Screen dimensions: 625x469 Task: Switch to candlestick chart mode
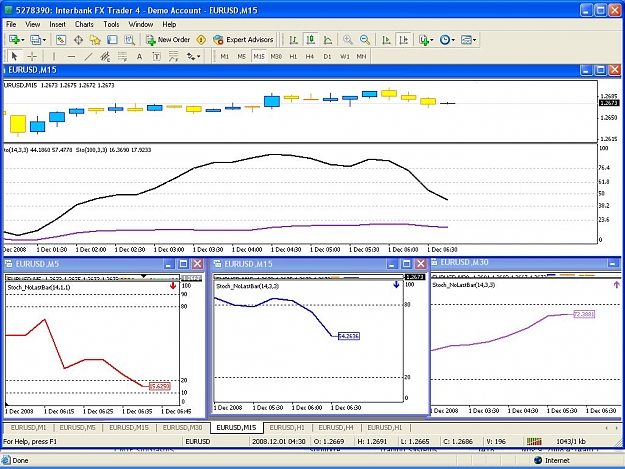[311, 39]
